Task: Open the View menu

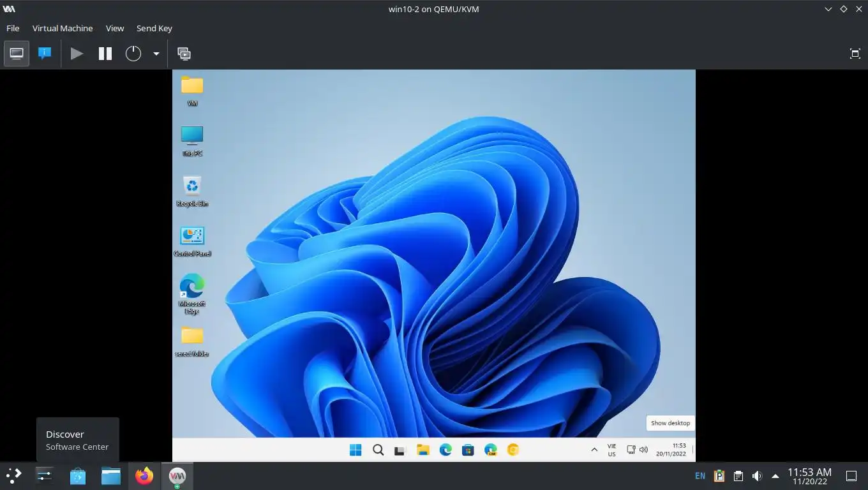Action: tap(115, 28)
